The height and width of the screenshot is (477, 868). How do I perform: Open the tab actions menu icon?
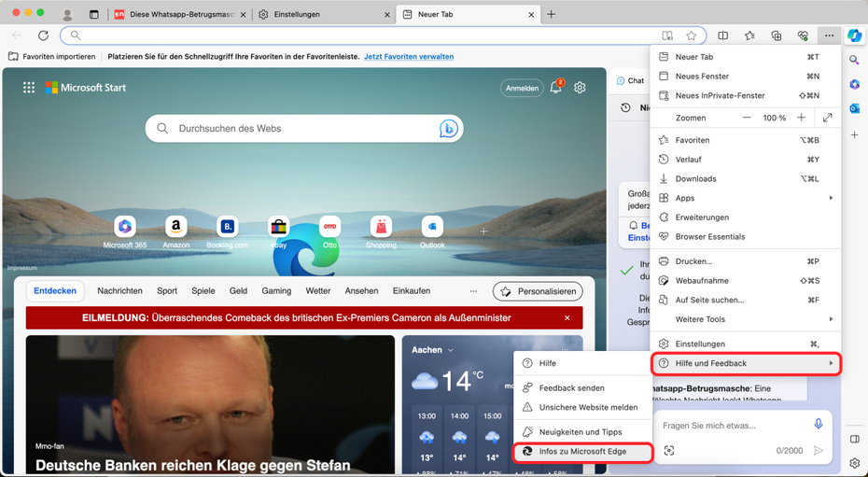click(x=94, y=14)
